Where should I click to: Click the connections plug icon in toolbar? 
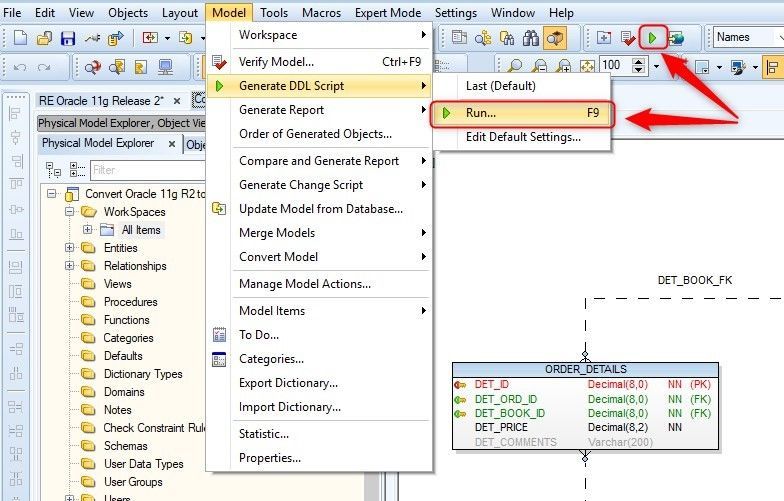92,38
